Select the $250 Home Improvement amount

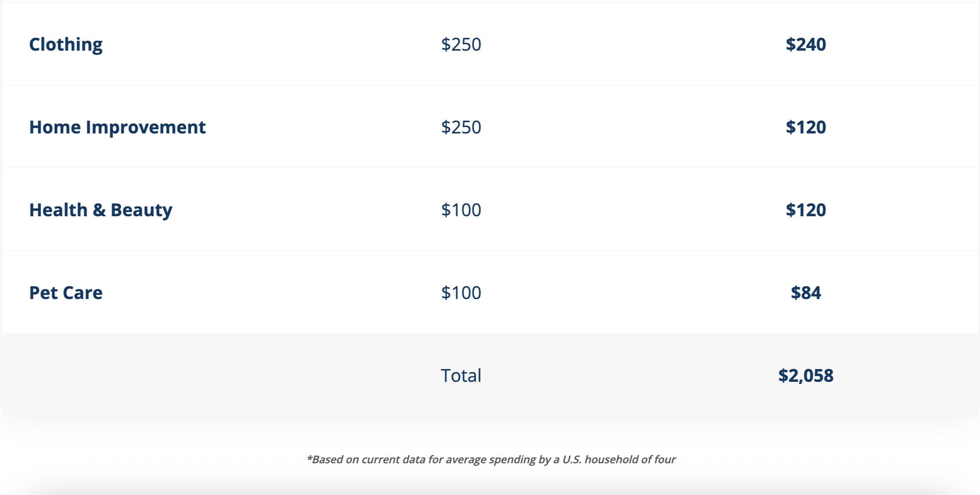[x=461, y=127]
